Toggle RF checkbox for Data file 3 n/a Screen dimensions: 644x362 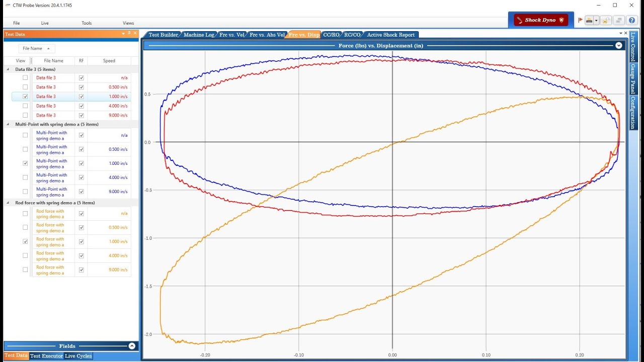[x=81, y=78]
